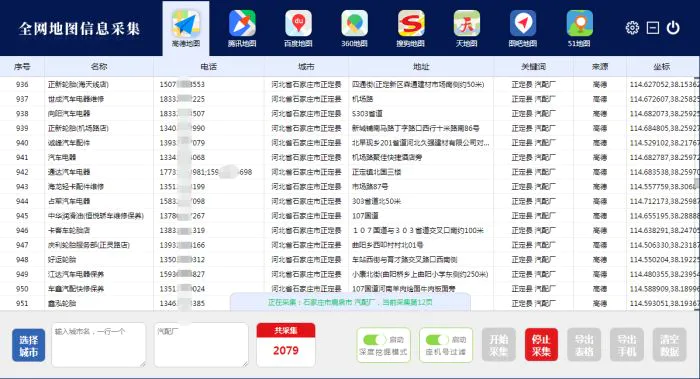Click the 清空数据 button
The width and height of the screenshot is (700, 379).
[669, 345]
